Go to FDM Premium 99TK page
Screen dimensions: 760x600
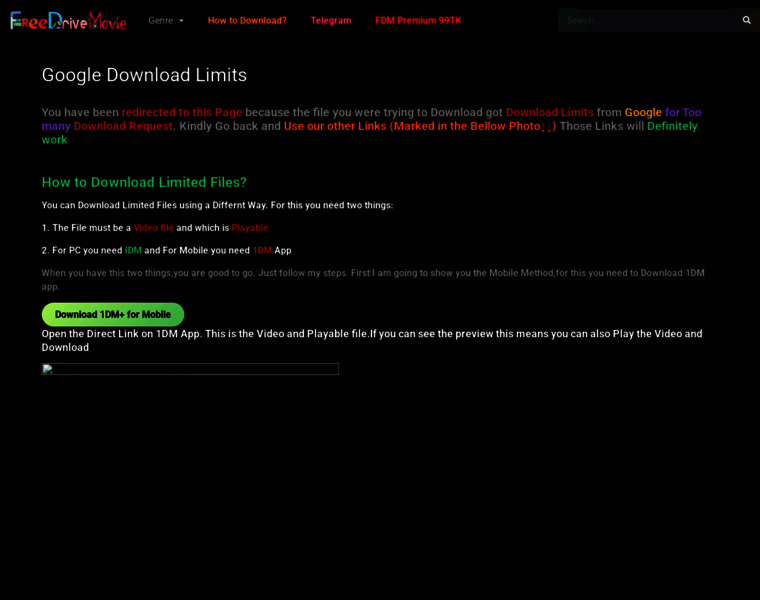coord(418,20)
